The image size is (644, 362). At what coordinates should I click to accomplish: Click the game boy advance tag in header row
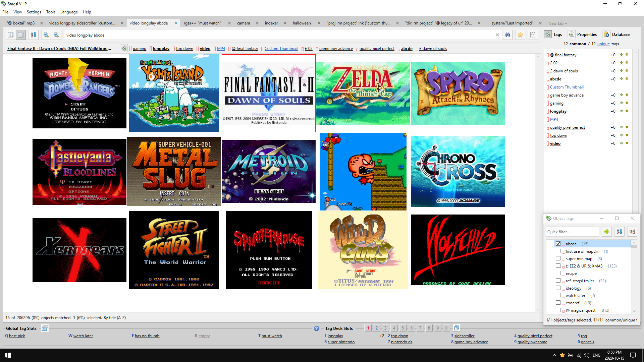tap(336, 49)
